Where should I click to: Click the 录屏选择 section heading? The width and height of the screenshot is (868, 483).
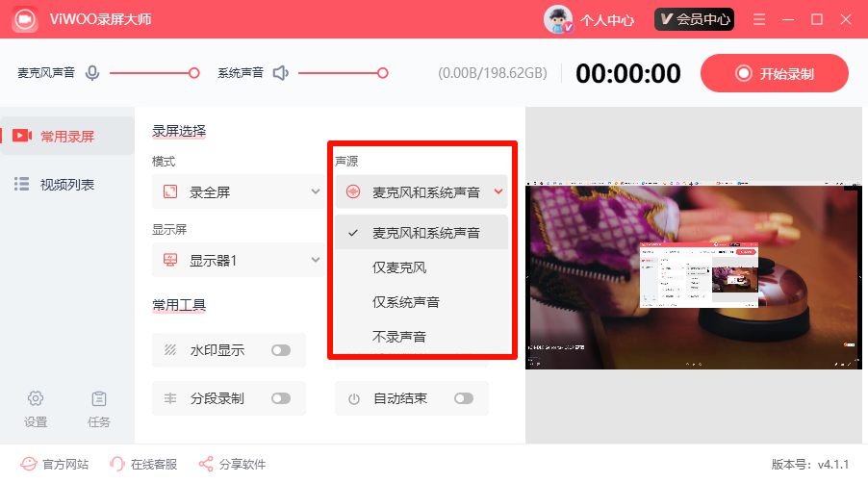tap(179, 131)
